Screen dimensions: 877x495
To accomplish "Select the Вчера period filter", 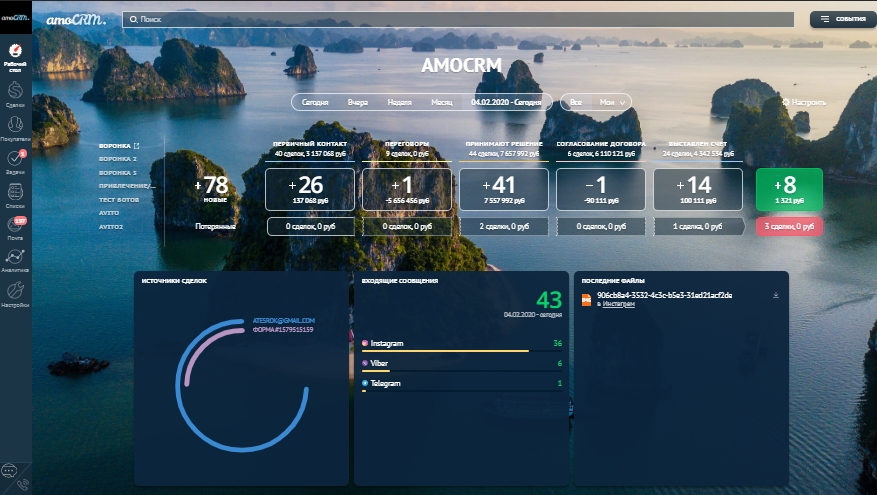I will [357, 102].
